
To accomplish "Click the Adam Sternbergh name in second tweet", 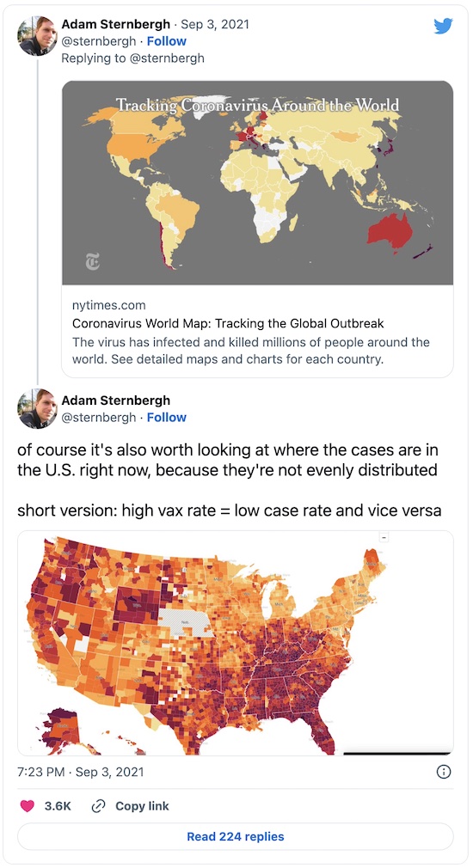I will coord(116,400).
